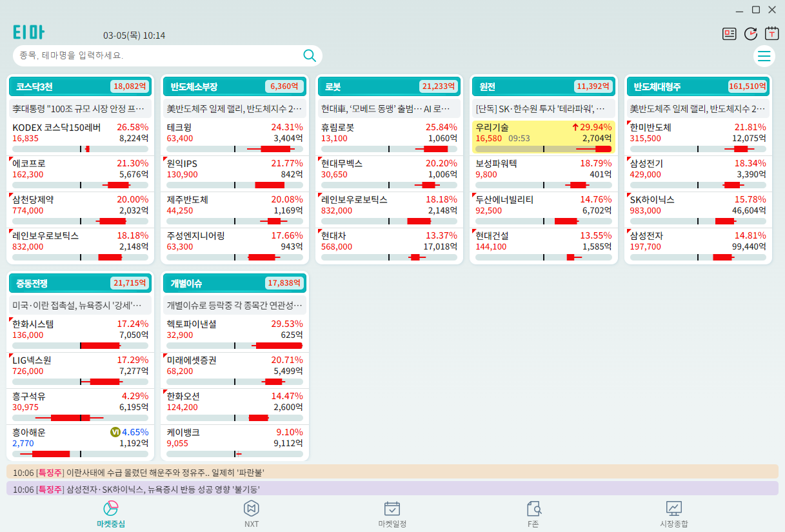This screenshot has width=785, height=532.
Task: Select the 에코프로 stock row
Action: click(80, 173)
